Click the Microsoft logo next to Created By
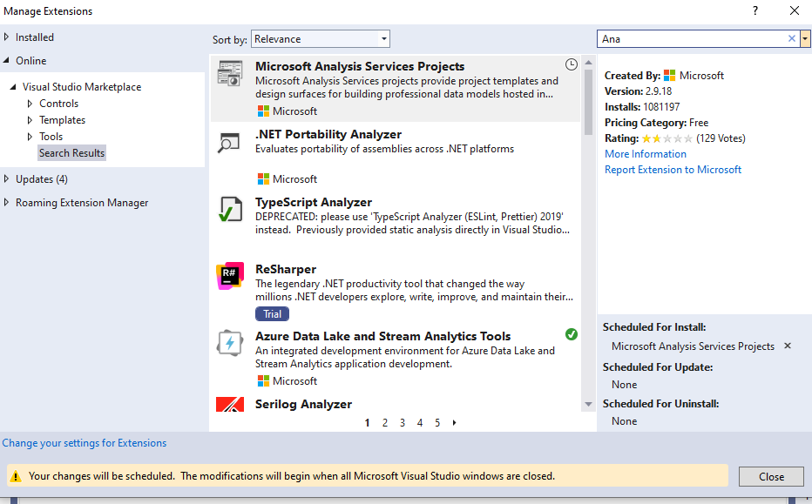812x504 pixels. (x=670, y=76)
